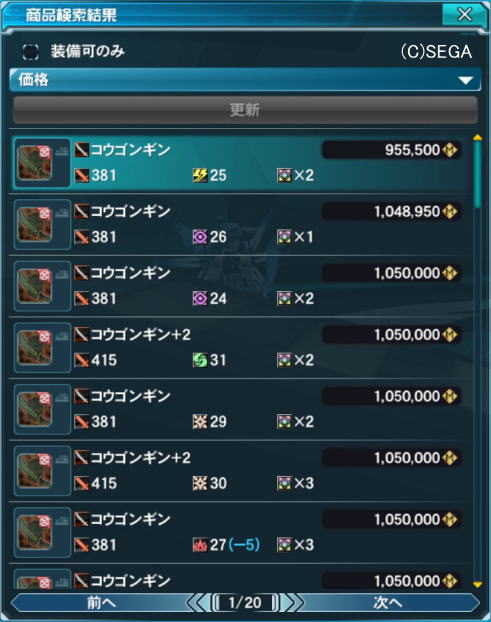The image size is (491, 622).
Task: Go to next page with 次へ
Action: (x=387, y=603)
